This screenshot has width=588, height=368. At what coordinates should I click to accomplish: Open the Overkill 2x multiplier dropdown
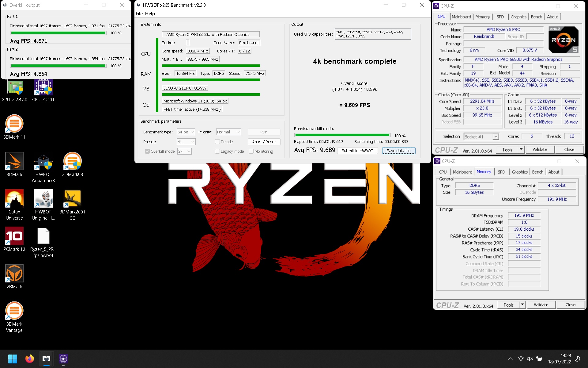tap(184, 151)
